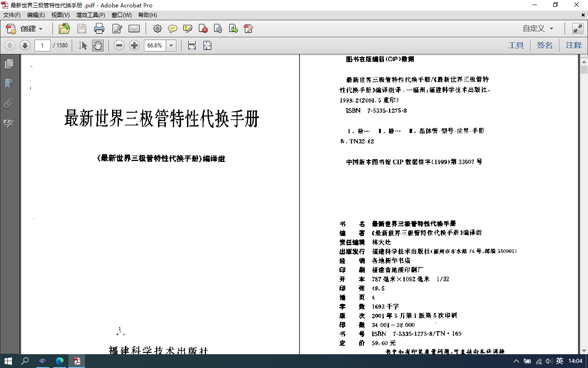The width and height of the screenshot is (588, 368).
Task: Click the Extract page icon with green arrow
Action: (233, 29)
